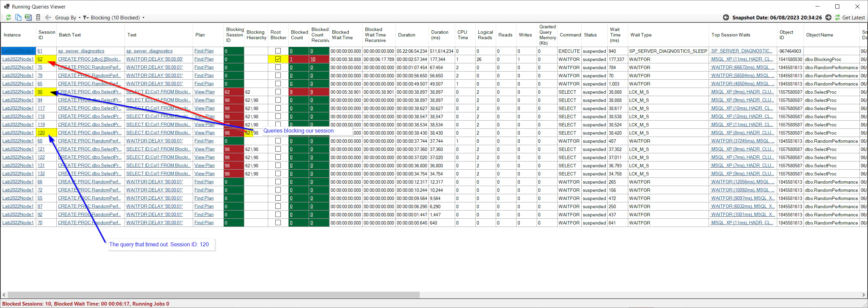Click the Running Queries Viewer app icon

pyautogui.click(x=6, y=6)
